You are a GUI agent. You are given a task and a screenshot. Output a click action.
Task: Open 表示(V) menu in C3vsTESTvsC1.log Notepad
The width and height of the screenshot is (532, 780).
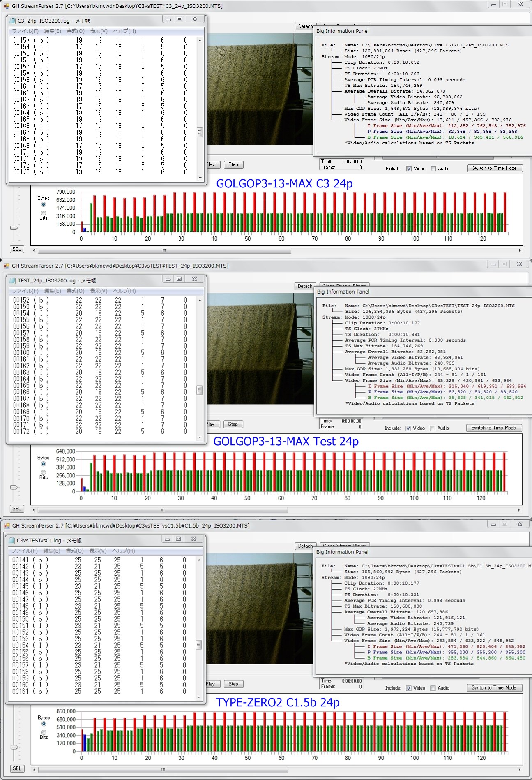(98, 551)
